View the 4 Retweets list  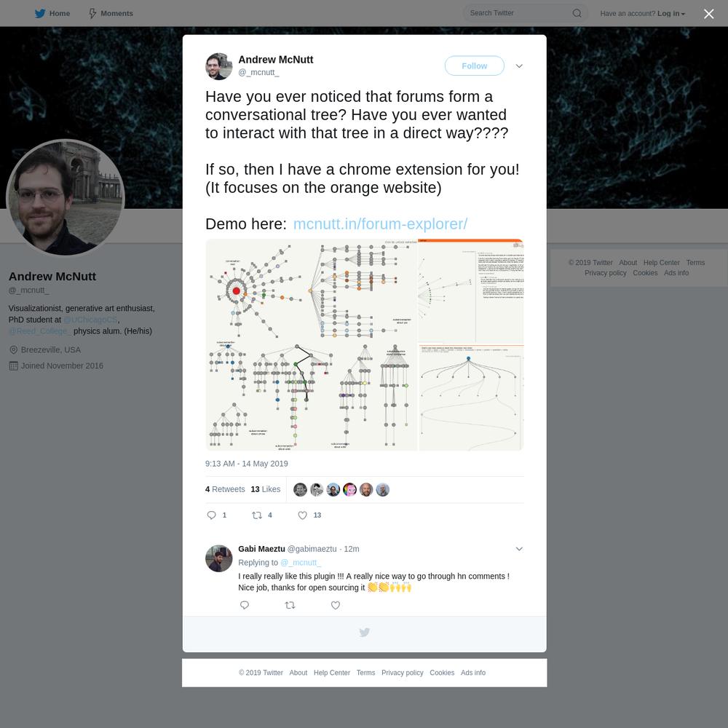(225, 489)
